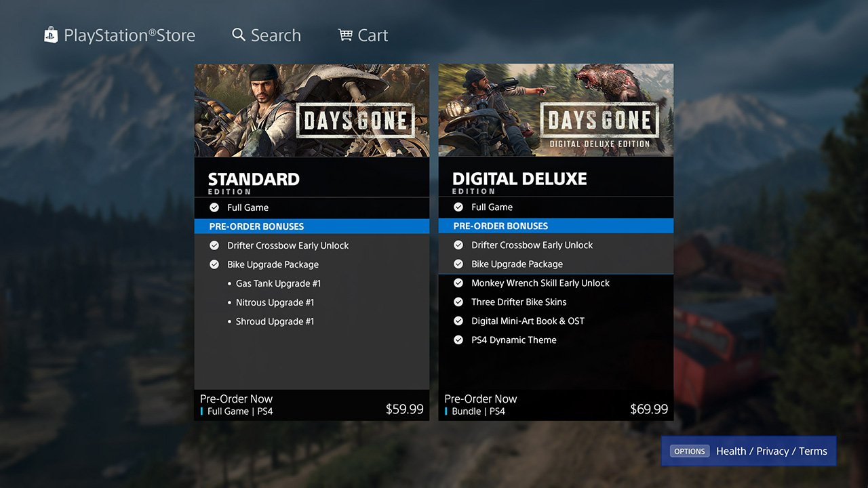Open Search in the top navigation

coord(275,35)
